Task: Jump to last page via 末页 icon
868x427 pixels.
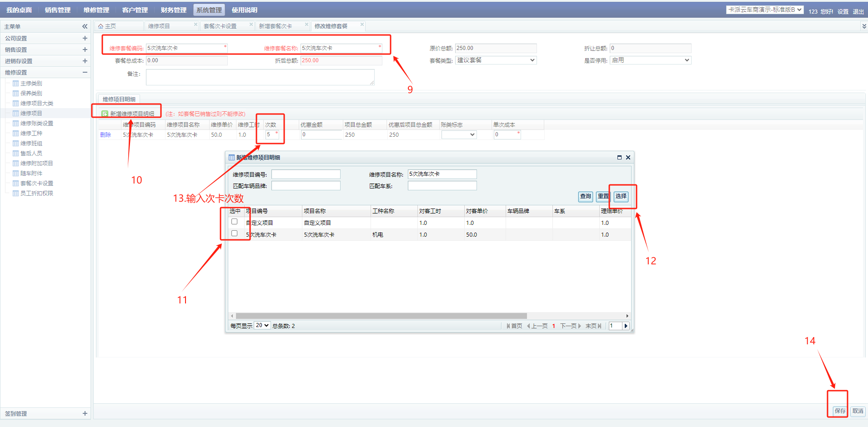Action: click(x=600, y=326)
